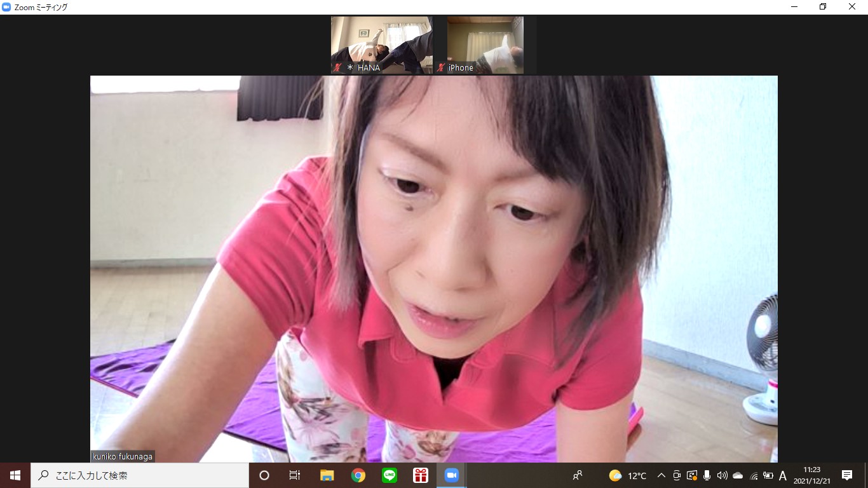Screen dimensions: 868x488
Task: Restore down the Zoom meeting window
Action: (x=823, y=7)
